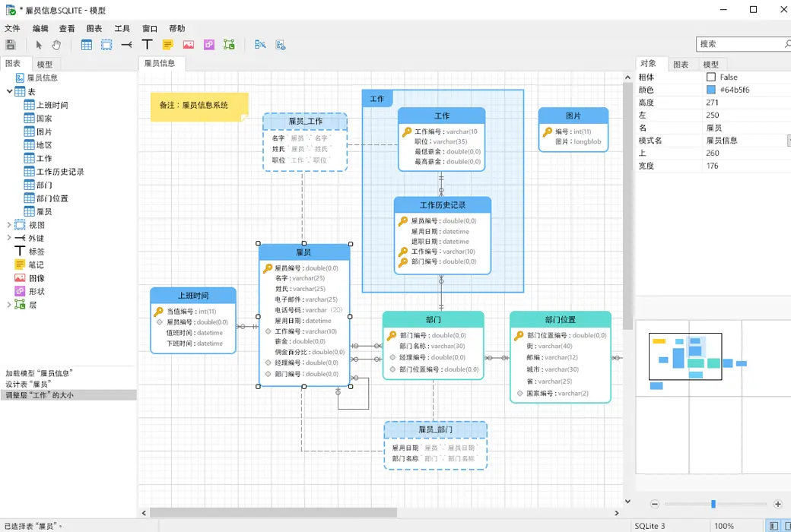Open the 工具 menu
The image size is (791, 532).
pos(122,28)
